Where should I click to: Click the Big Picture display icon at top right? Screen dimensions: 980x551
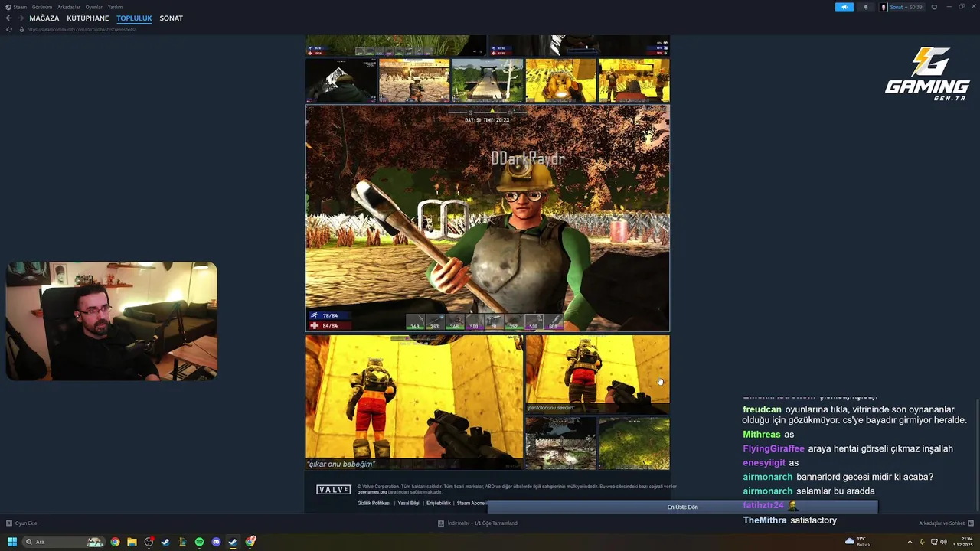[934, 7]
